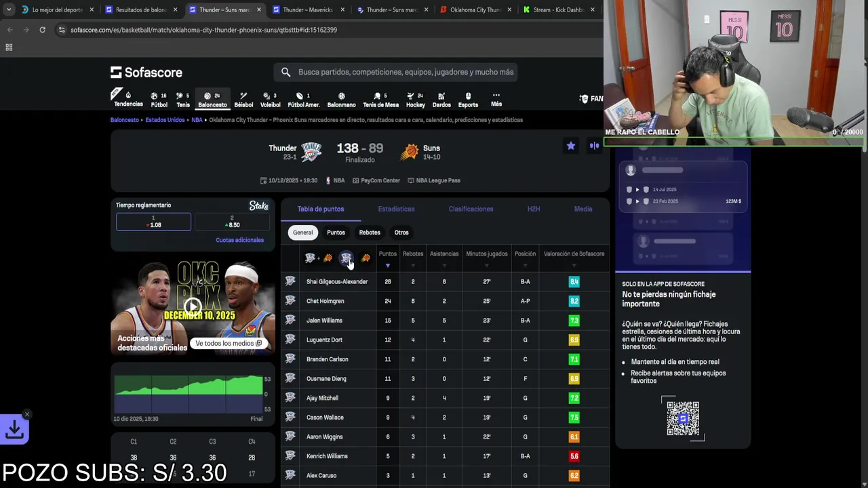The width and height of the screenshot is (868, 488).
Task: Select Tenis de Mesa section
Action: click(x=380, y=100)
